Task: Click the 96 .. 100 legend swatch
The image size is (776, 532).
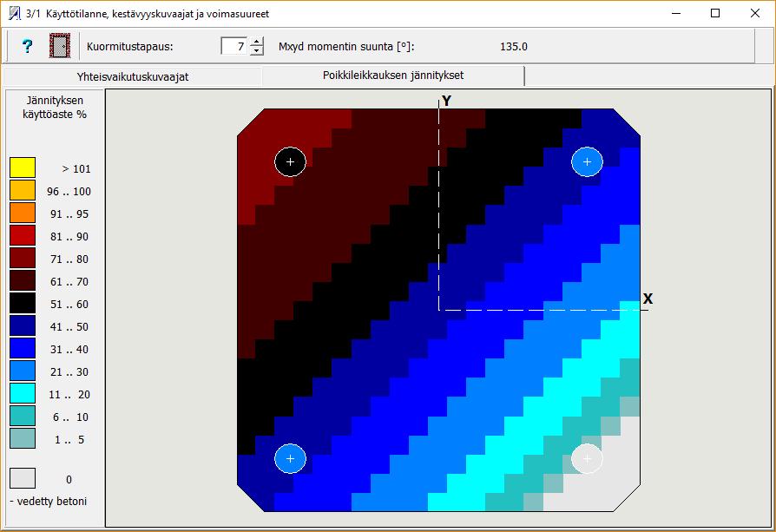Action: pyautogui.click(x=23, y=191)
